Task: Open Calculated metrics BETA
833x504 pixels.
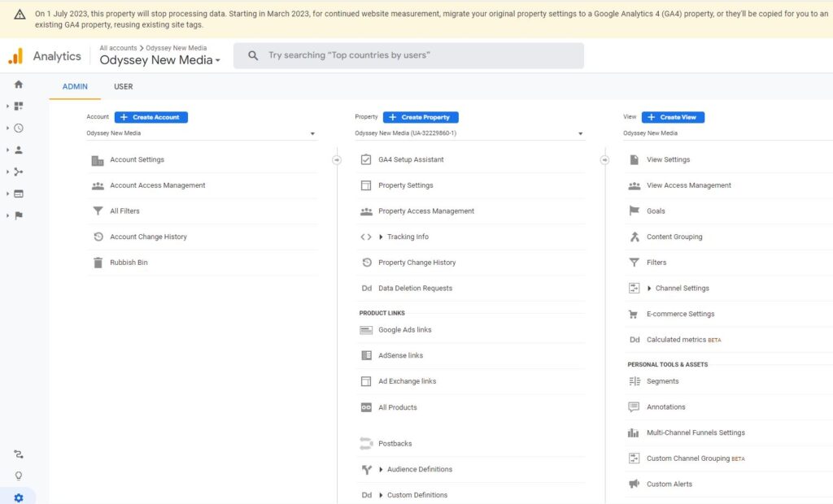Action: click(683, 340)
